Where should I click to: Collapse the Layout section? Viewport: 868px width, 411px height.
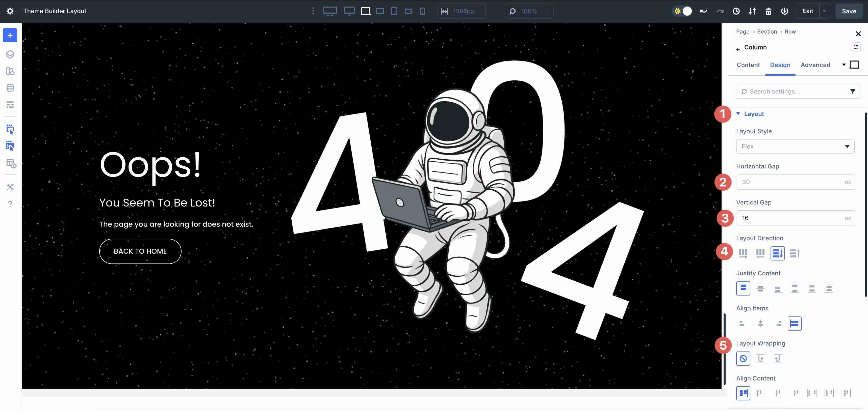click(x=754, y=114)
